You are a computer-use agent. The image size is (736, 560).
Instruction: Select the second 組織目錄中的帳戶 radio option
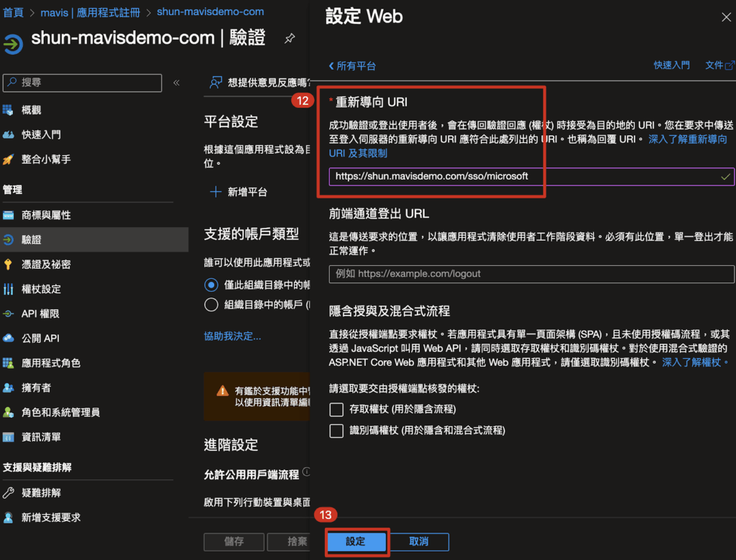pos(211,305)
